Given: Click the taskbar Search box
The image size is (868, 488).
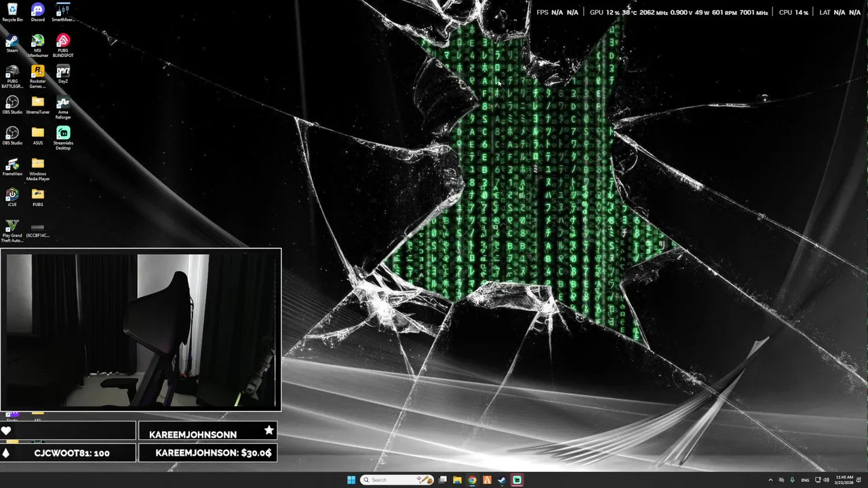Looking at the screenshot, I should point(397,480).
